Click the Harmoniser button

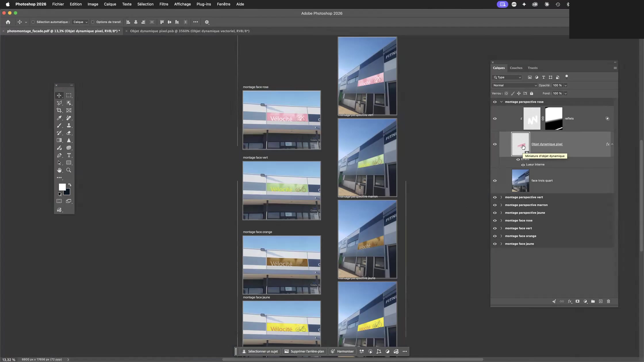tap(342, 351)
